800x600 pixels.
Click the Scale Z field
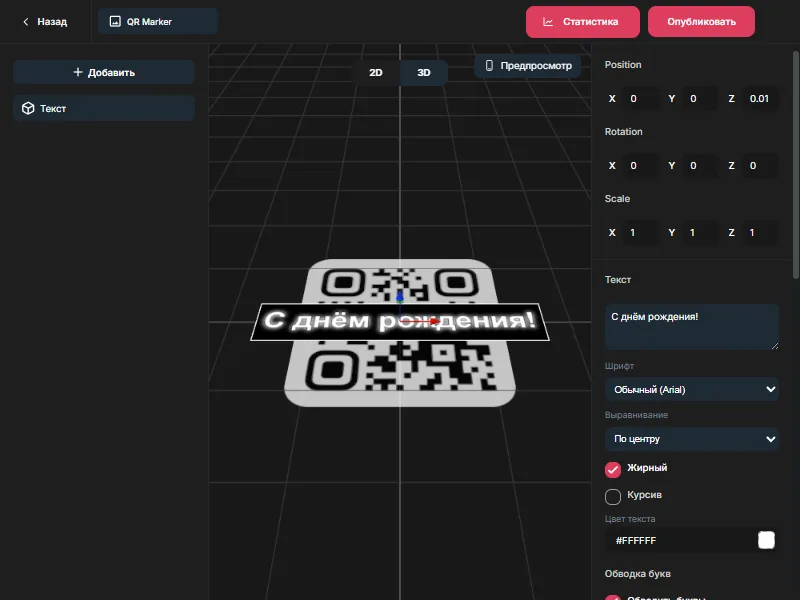[x=761, y=232]
